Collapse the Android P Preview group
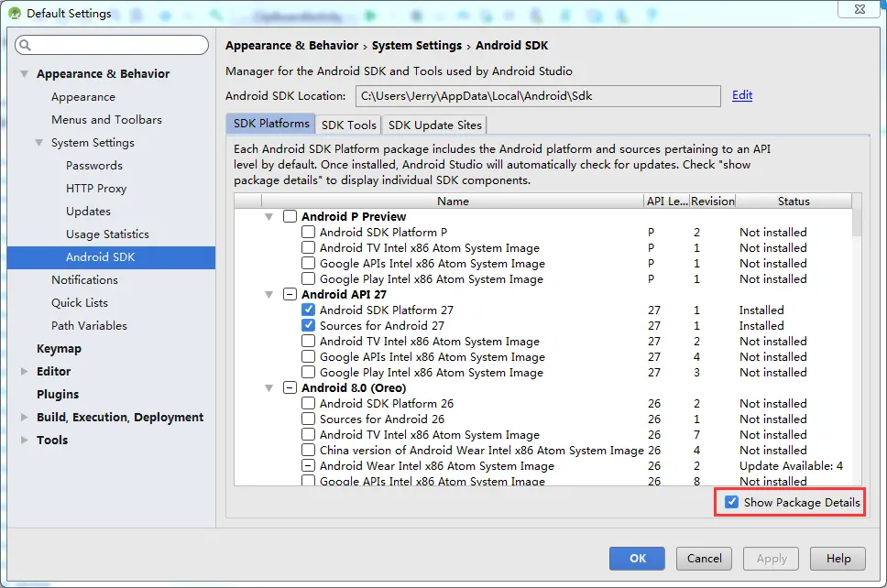 click(x=269, y=216)
